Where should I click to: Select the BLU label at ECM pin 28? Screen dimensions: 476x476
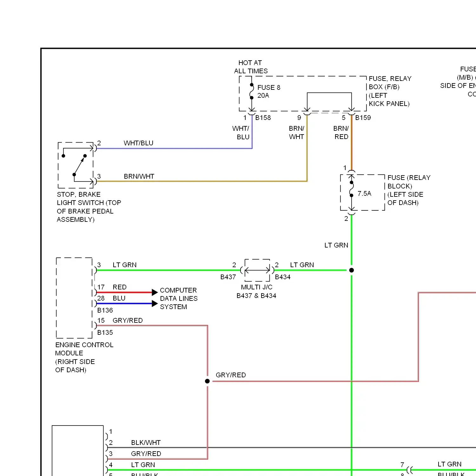tap(119, 298)
